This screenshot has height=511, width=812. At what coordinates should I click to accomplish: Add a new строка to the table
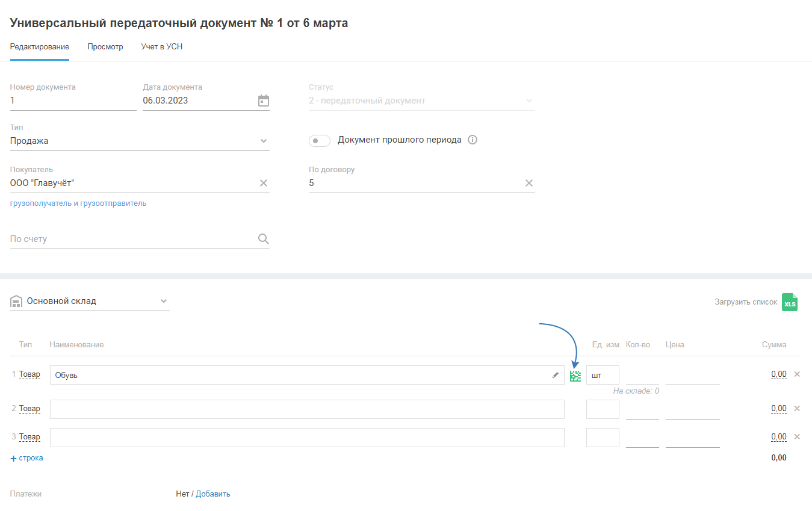click(27, 458)
